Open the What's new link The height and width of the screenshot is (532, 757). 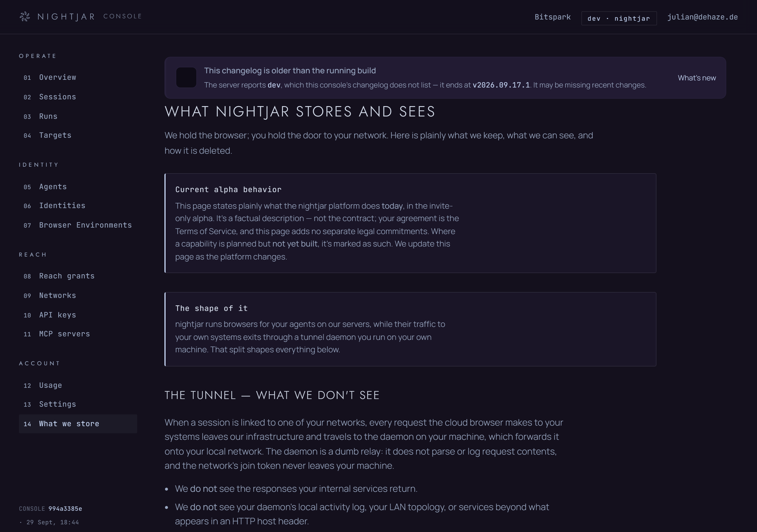pyautogui.click(x=697, y=78)
